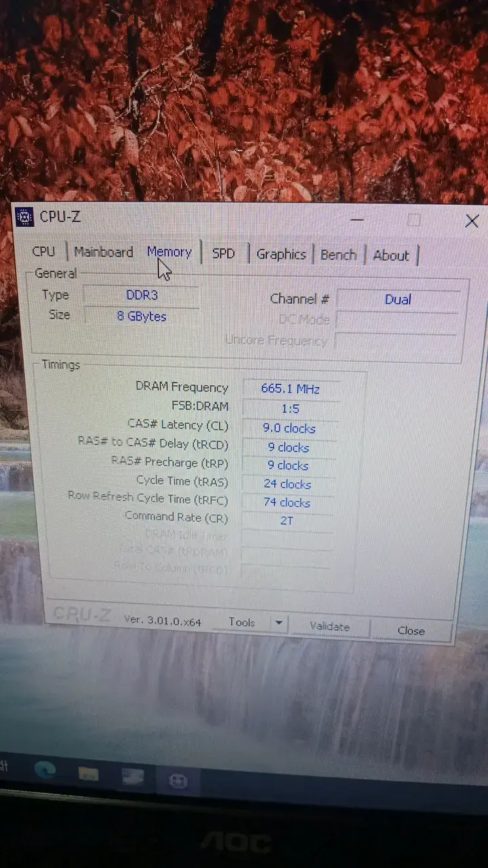Expand the Tools dropdown arrow
This screenshot has width=488, height=868.
point(279,623)
